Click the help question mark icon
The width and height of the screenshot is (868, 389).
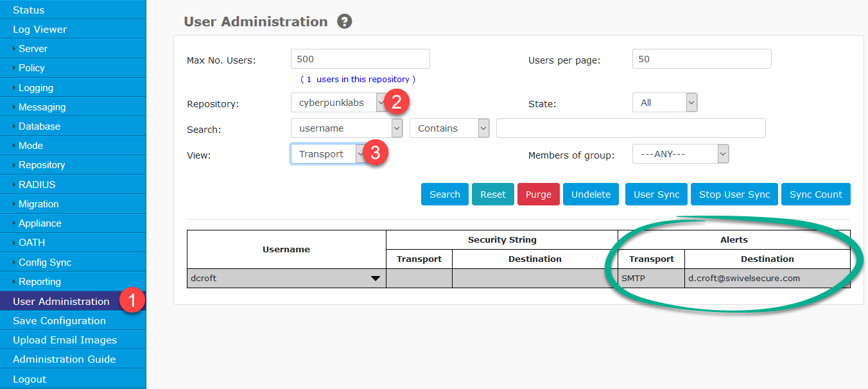pyautogui.click(x=345, y=22)
